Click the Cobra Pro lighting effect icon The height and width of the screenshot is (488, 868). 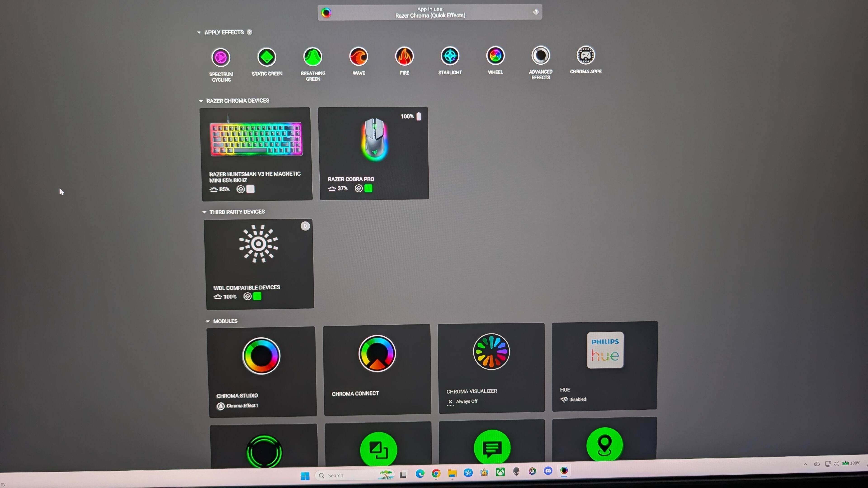click(x=359, y=188)
